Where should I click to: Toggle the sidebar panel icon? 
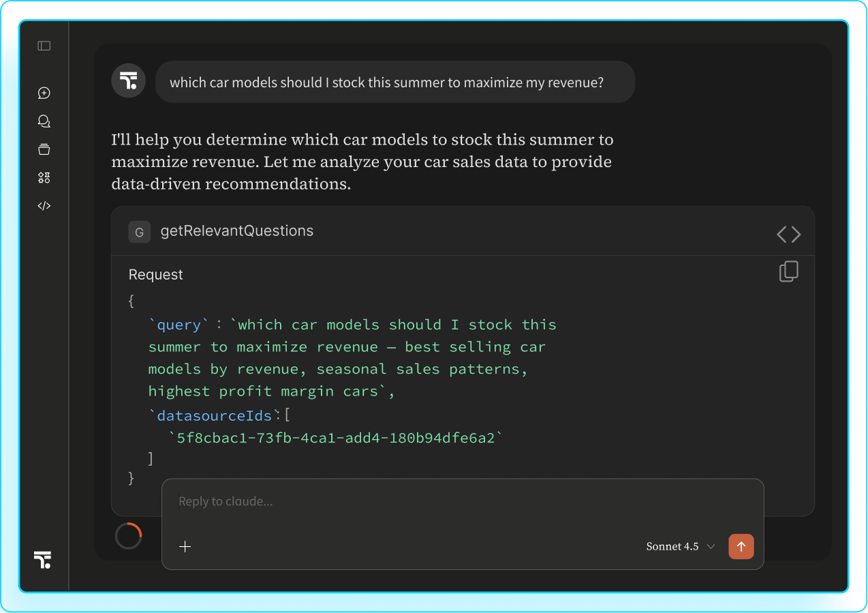(44, 46)
